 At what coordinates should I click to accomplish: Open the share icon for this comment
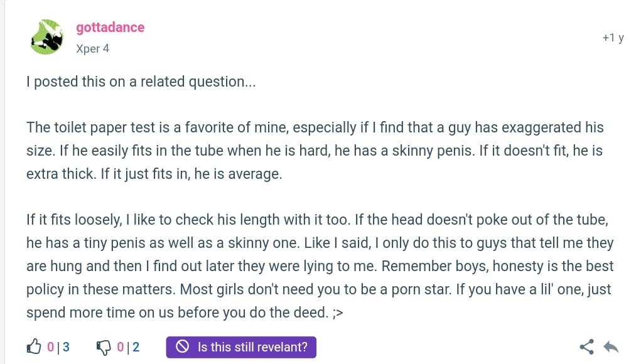tap(586, 347)
